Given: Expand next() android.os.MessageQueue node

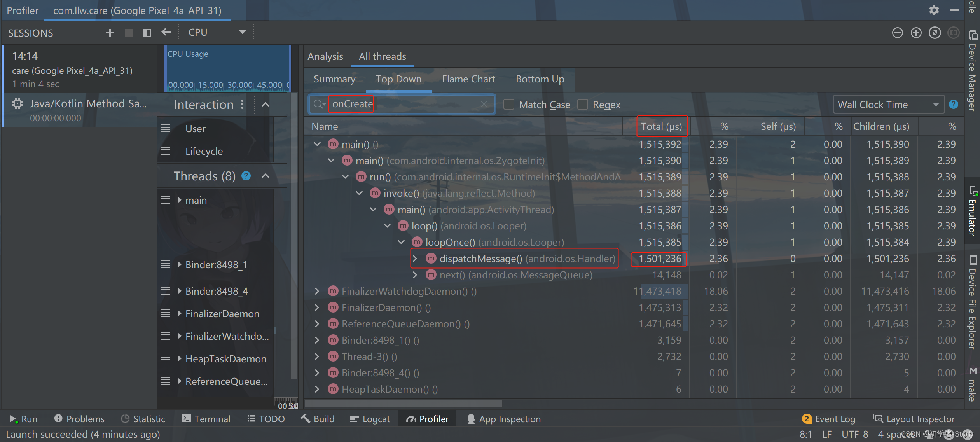Looking at the screenshot, I should coord(414,275).
